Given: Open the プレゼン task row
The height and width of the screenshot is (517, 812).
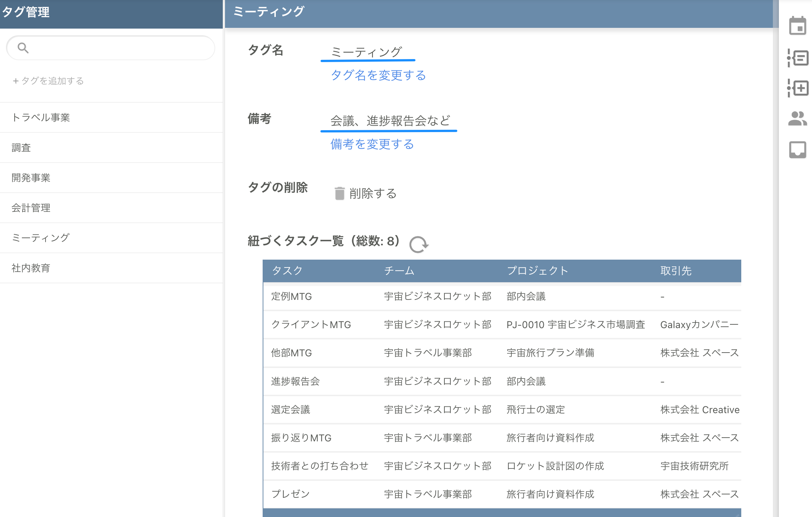Looking at the screenshot, I should pyautogui.click(x=290, y=494).
